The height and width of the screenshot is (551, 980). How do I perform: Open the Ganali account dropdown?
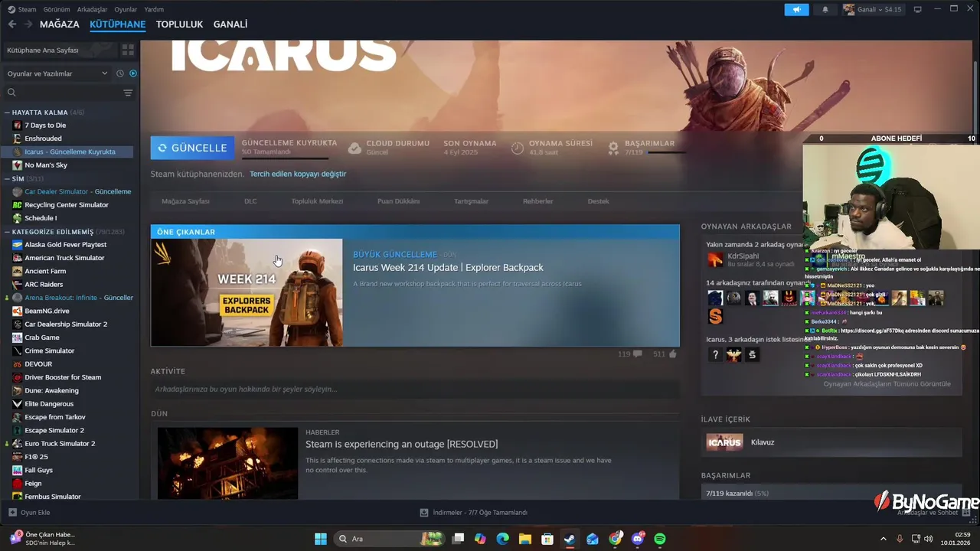click(873, 9)
